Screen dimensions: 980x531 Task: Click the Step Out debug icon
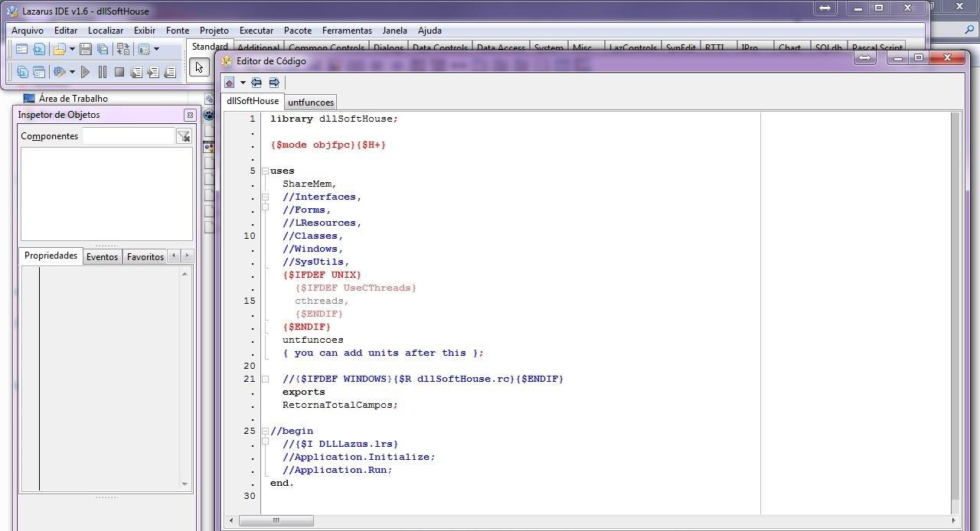coord(170,72)
